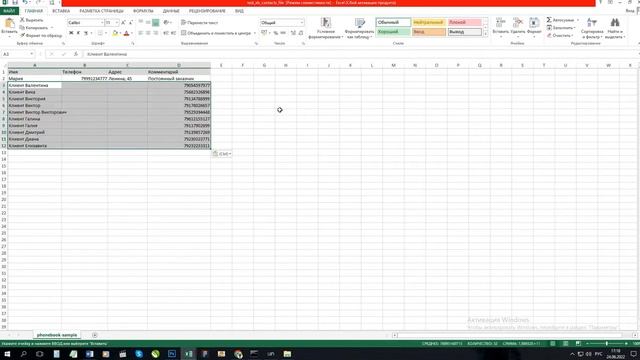The image size is (640, 360).
Task: Click the zoom slider in status bar
Action: (x=607, y=344)
